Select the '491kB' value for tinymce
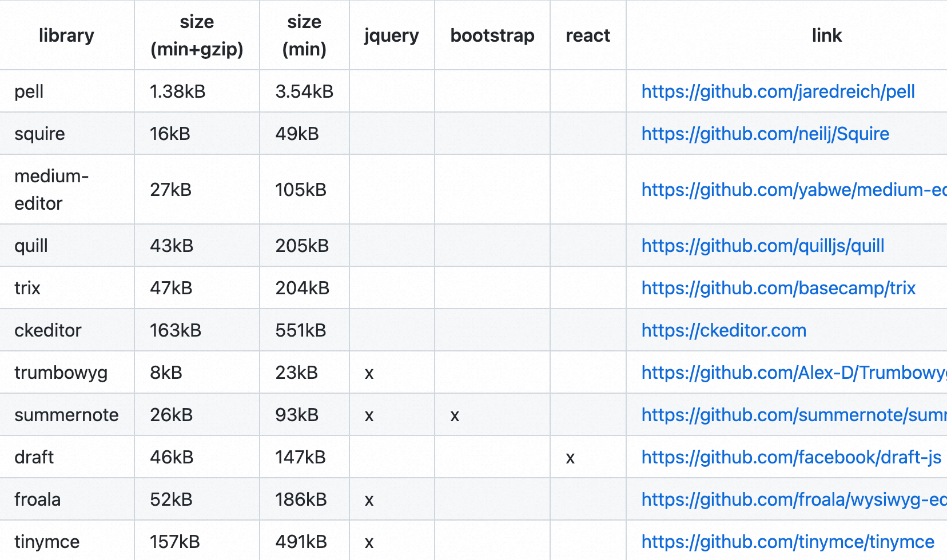Viewport: 947px width, 560px height. (301, 542)
